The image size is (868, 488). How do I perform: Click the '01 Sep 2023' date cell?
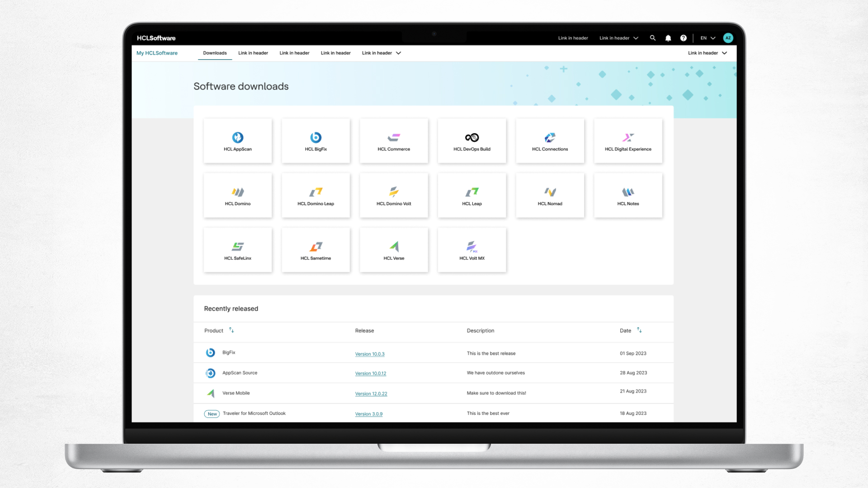(x=633, y=353)
